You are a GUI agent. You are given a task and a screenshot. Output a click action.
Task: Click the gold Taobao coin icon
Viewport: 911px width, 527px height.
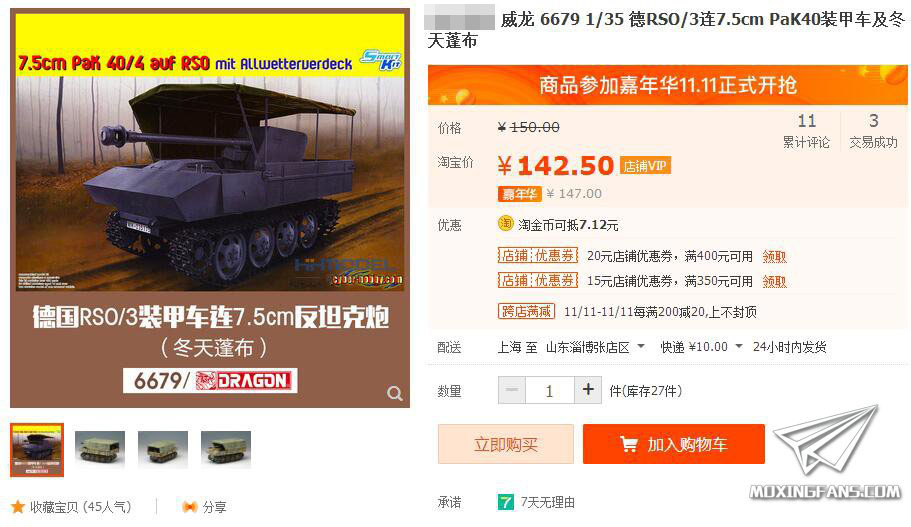pyautogui.click(x=505, y=224)
